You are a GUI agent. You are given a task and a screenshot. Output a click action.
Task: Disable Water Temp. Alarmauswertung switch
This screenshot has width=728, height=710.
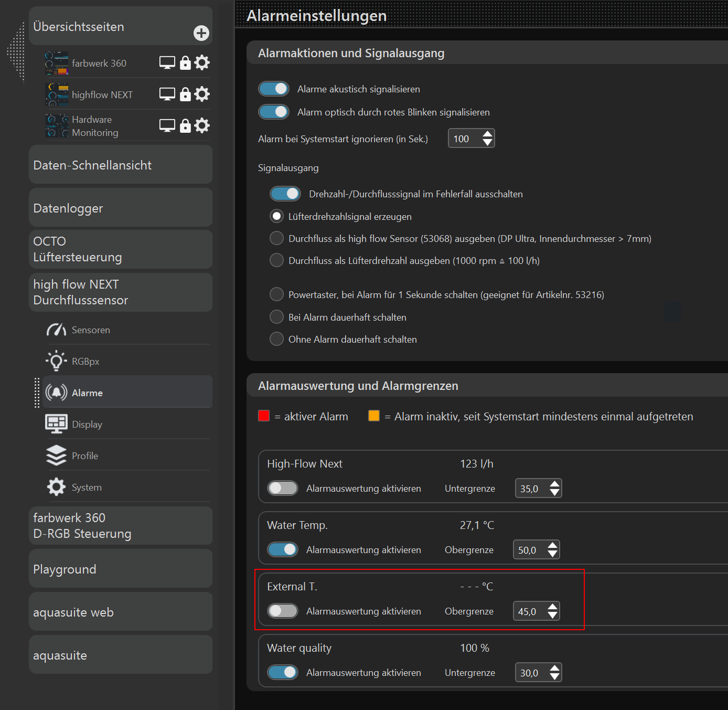(x=283, y=549)
